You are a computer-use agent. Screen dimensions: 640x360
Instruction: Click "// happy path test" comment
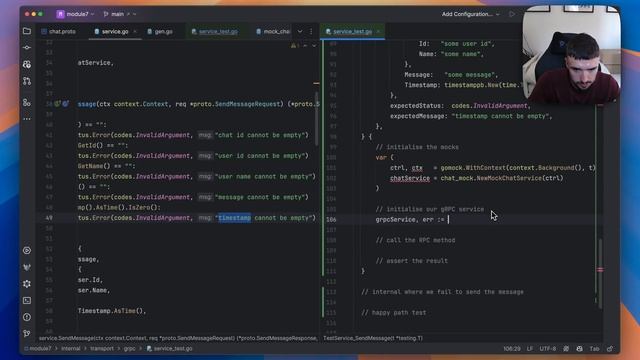[393, 312]
